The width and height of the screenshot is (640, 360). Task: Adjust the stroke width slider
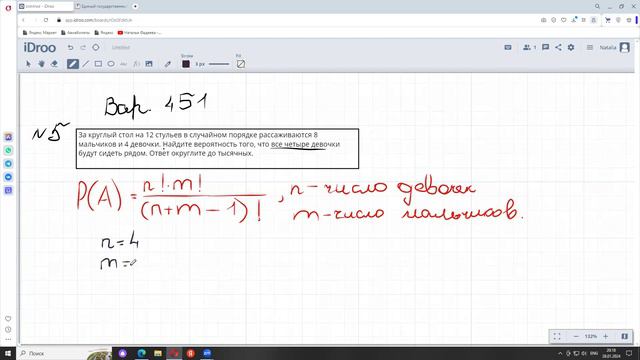[219, 64]
